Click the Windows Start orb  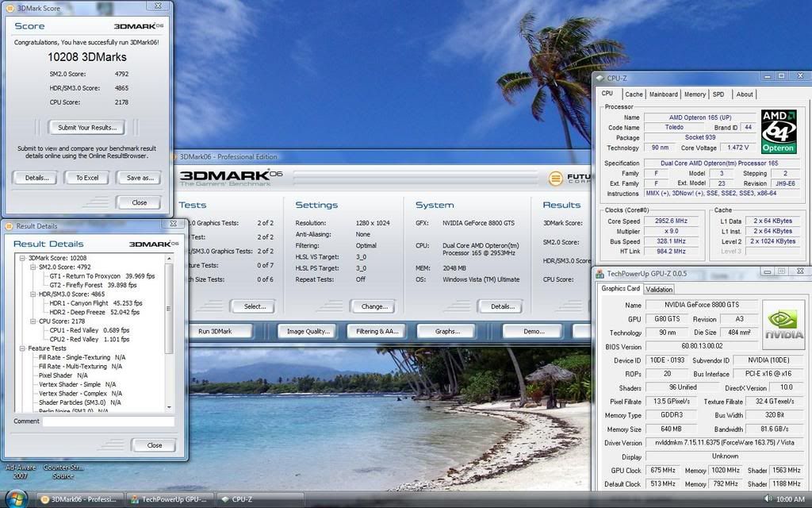(16, 499)
